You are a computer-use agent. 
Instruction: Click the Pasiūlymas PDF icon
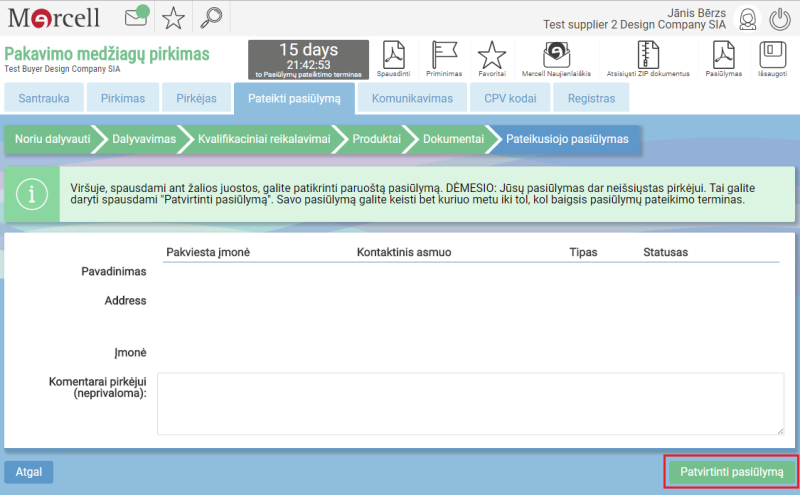723,55
